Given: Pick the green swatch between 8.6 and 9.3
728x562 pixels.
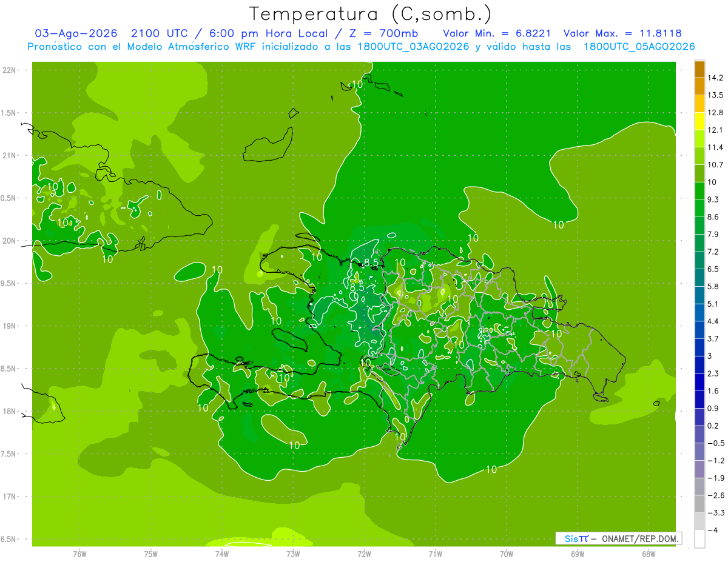Looking at the screenshot, I should point(699,209).
